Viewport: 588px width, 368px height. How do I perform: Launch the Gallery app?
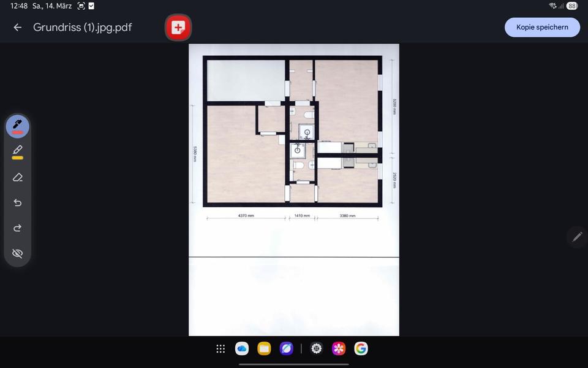coord(339,348)
